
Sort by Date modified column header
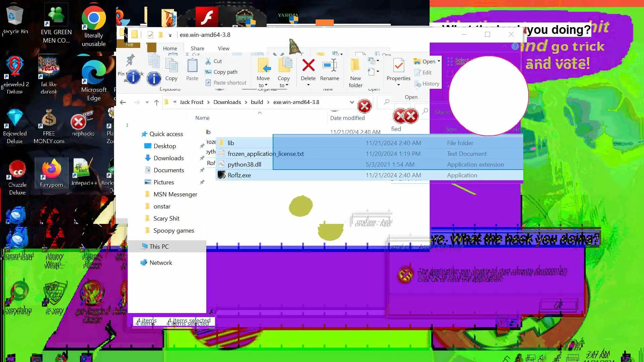coord(347,118)
